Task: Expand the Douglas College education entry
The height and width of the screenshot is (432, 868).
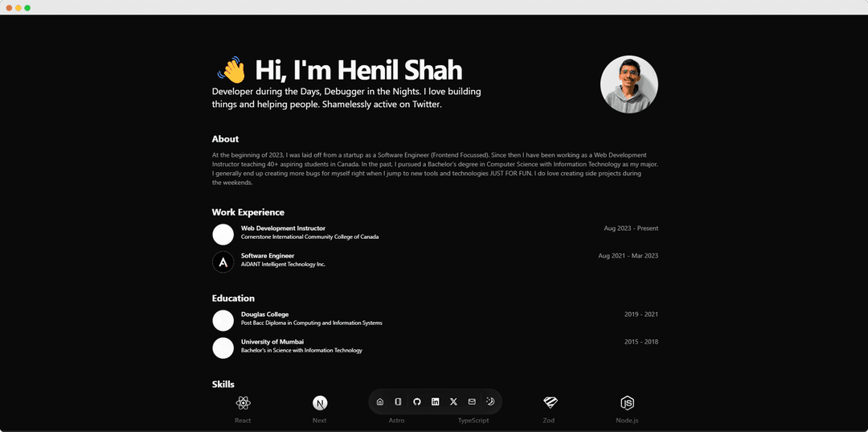Action: pyautogui.click(x=264, y=315)
